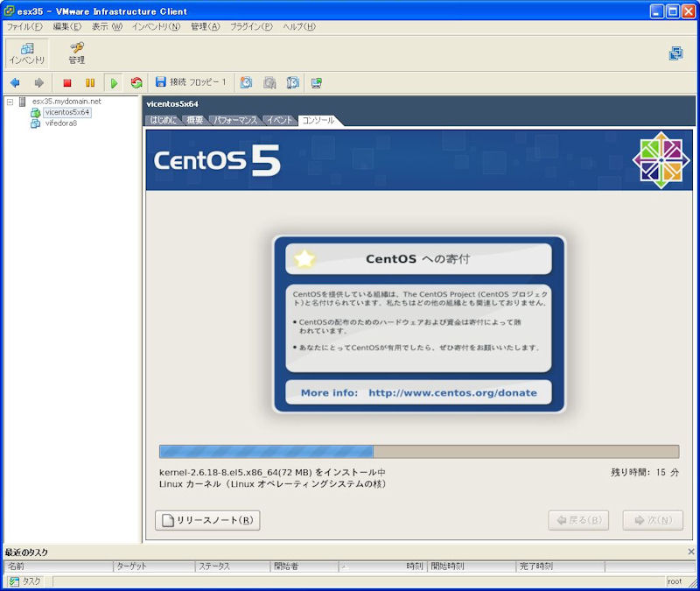Switch to the パフォーマンス tab

coord(235,120)
